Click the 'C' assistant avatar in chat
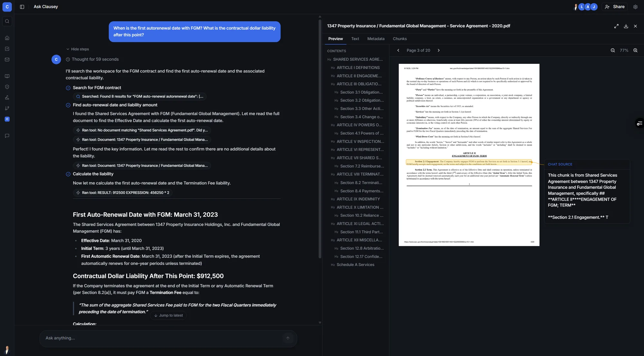Image resolution: width=644 pixels, height=356 pixels. (56, 59)
